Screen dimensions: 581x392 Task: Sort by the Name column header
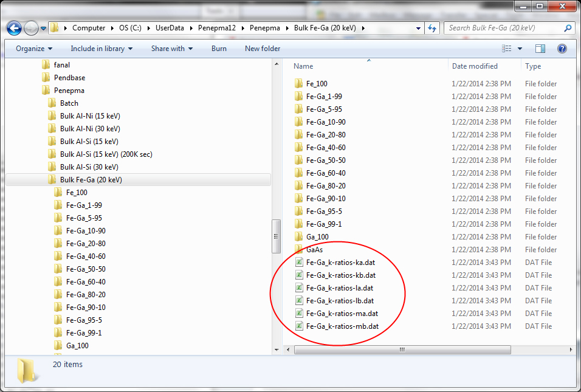click(304, 66)
